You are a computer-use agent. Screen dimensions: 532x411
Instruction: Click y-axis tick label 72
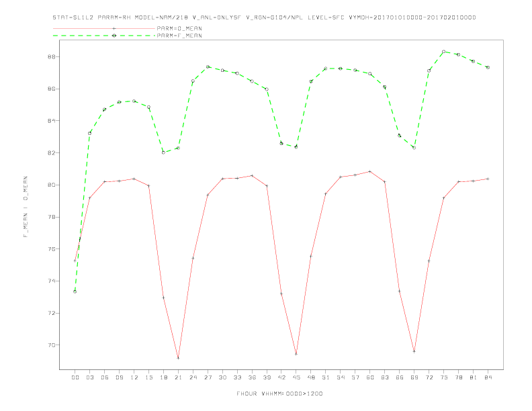(x=51, y=313)
